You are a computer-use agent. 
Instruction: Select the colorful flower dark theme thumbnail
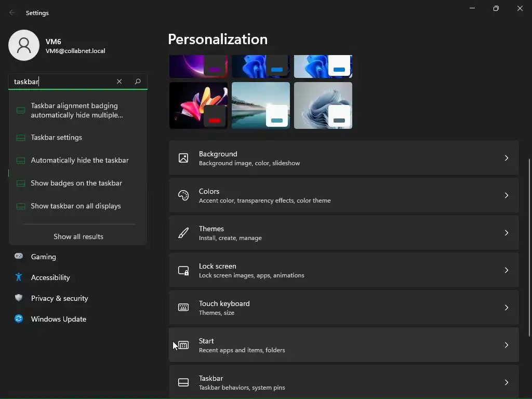tap(198, 105)
